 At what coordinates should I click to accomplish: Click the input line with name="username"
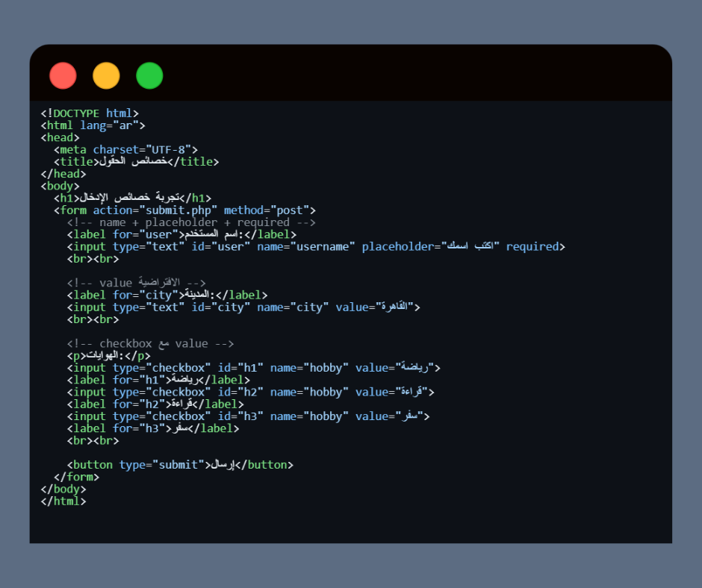coord(315,246)
